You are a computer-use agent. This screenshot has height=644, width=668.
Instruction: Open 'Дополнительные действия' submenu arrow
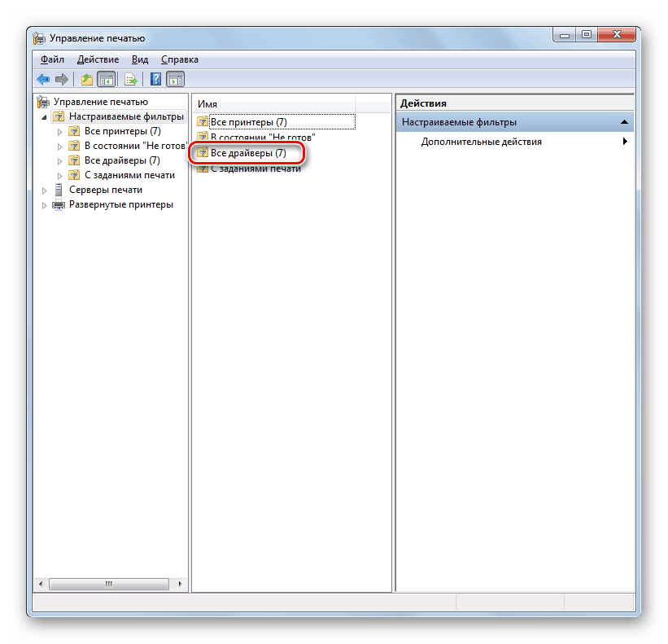point(625,142)
